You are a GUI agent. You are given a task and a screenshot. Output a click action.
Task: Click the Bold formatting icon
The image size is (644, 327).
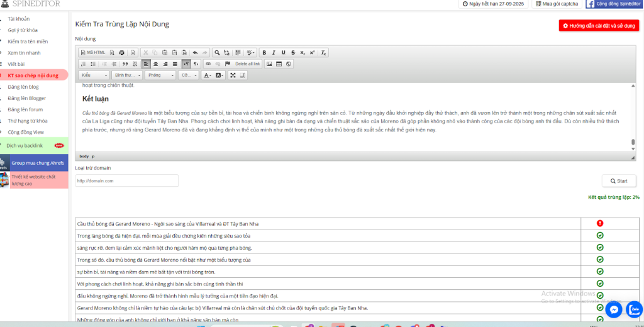point(264,53)
